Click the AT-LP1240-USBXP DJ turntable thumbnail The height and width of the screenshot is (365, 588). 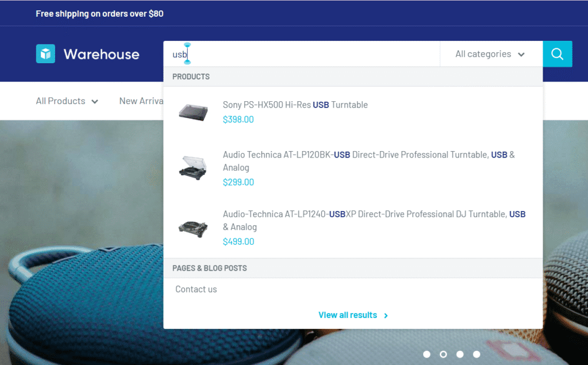pyautogui.click(x=193, y=227)
